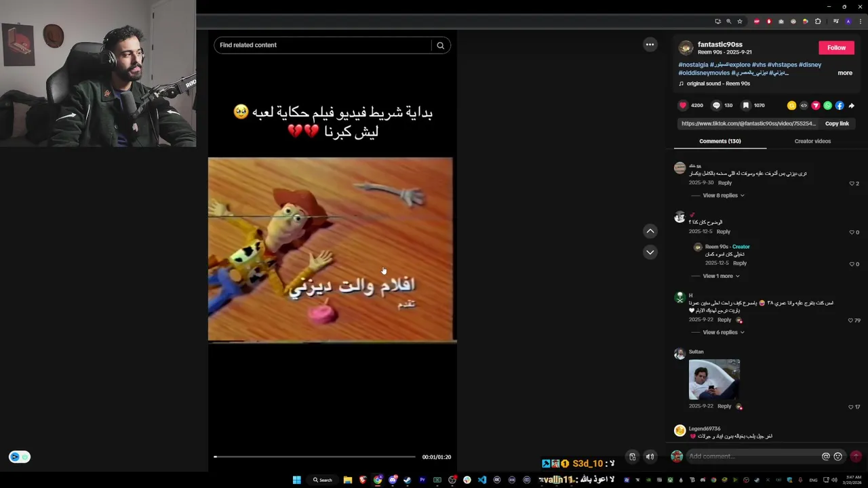Post comment with the red arrow button
868x488 pixels.
point(856,457)
